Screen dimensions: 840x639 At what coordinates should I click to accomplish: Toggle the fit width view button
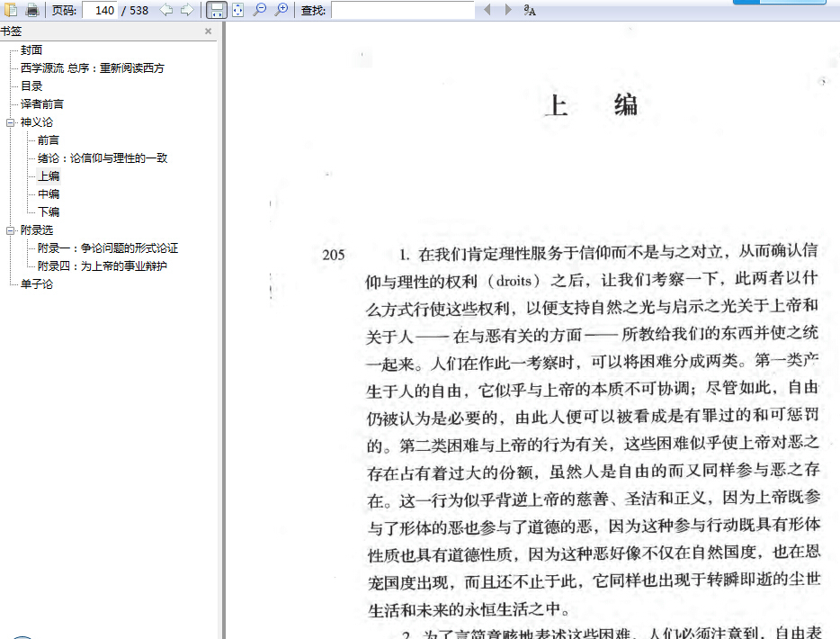pos(217,10)
